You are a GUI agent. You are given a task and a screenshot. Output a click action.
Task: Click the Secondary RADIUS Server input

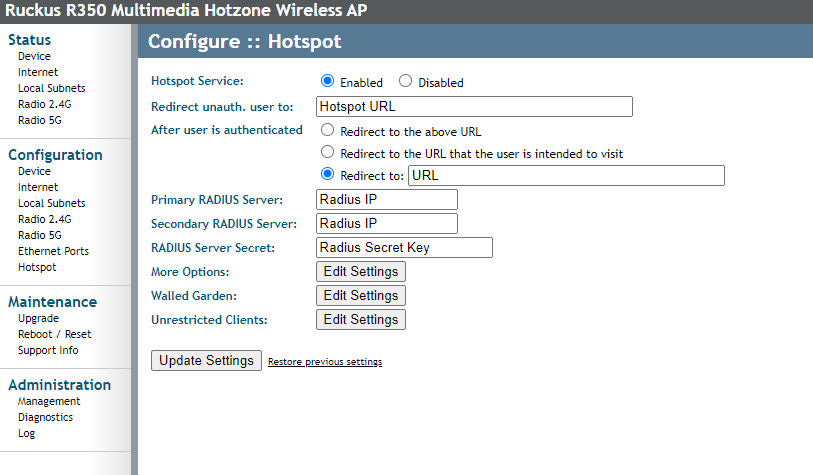(386, 224)
